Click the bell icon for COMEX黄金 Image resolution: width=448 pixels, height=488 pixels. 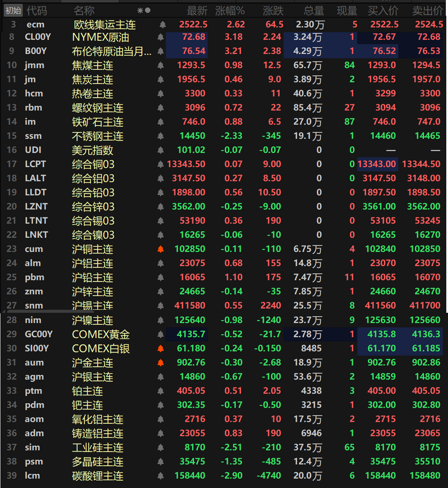161,334
